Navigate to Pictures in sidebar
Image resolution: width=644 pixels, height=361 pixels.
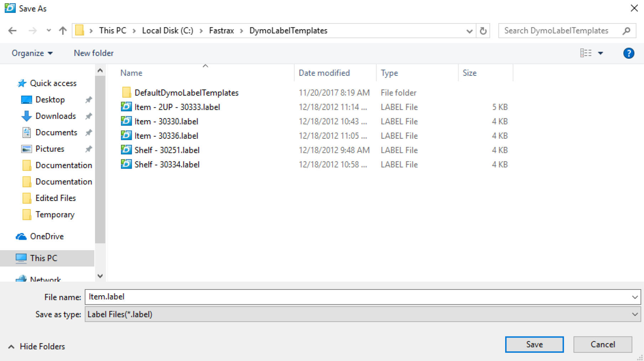click(50, 149)
